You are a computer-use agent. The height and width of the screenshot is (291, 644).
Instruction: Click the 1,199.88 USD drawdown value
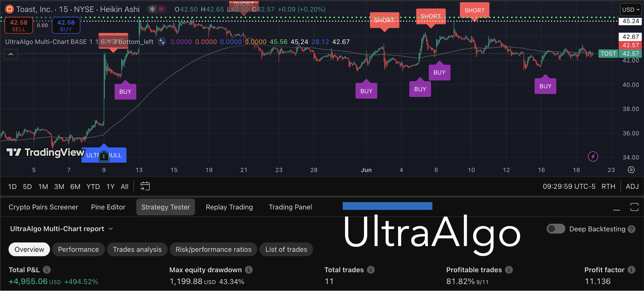click(193, 282)
